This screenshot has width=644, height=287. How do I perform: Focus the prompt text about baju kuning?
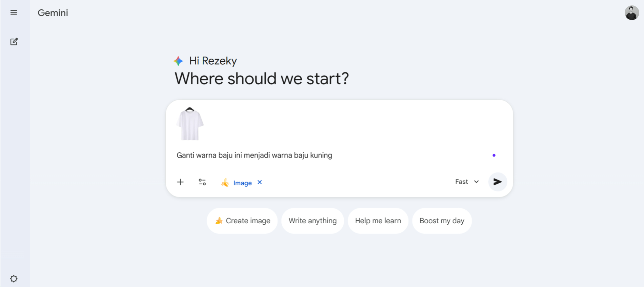254,155
